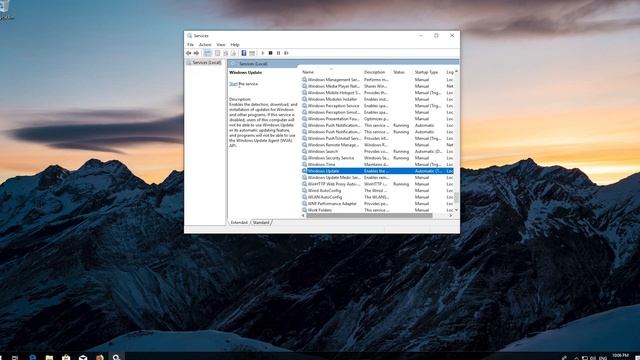Select the WMI Performance Adapter row

point(378,204)
